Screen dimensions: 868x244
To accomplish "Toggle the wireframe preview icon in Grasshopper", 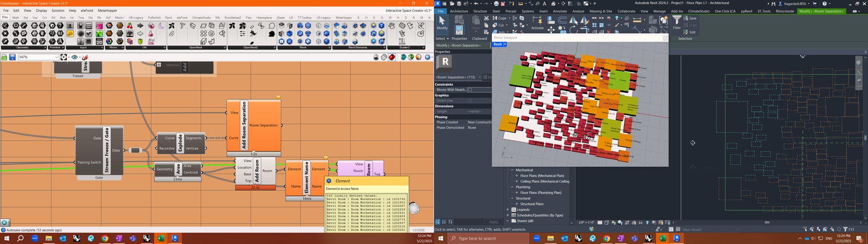I will pos(384,57).
